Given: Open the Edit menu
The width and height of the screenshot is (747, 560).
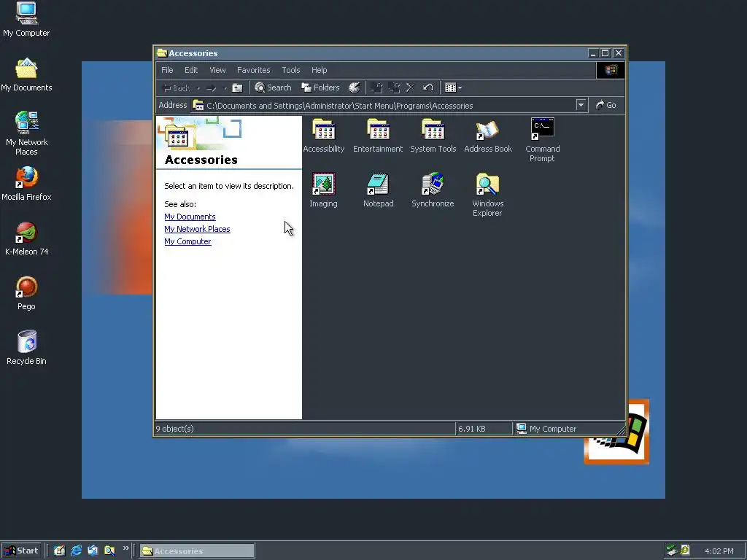Looking at the screenshot, I should point(191,70).
